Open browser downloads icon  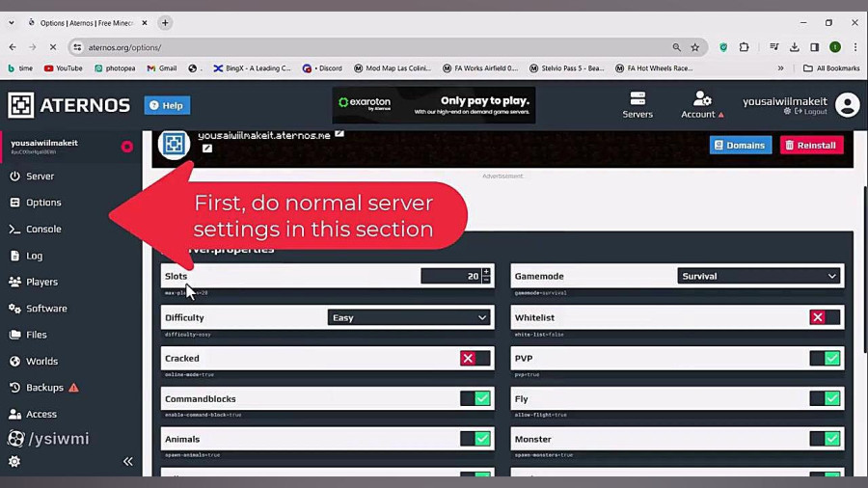[x=795, y=47]
